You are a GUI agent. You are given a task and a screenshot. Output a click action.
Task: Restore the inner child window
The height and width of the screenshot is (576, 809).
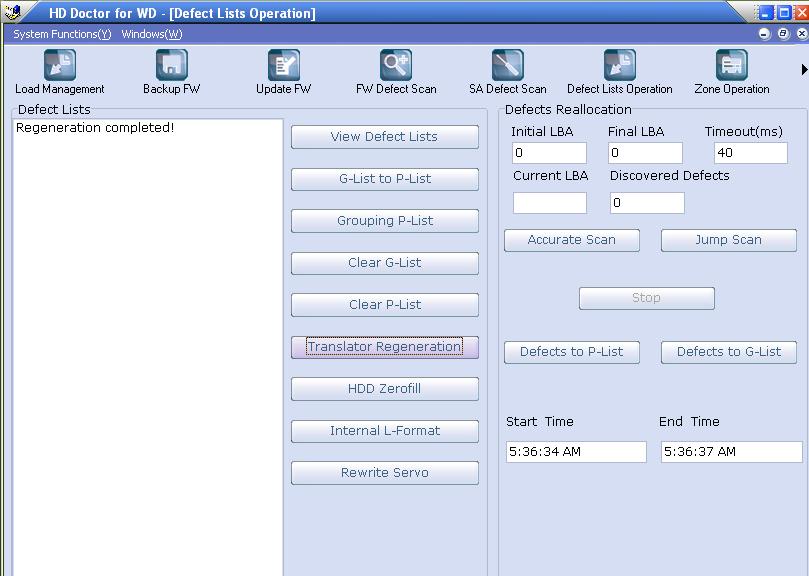point(783,34)
